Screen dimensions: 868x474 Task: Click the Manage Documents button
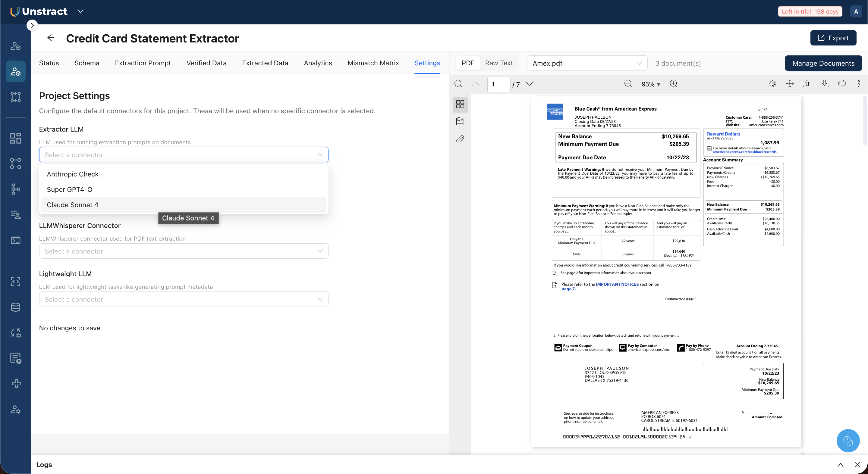pyautogui.click(x=823, y=63)
